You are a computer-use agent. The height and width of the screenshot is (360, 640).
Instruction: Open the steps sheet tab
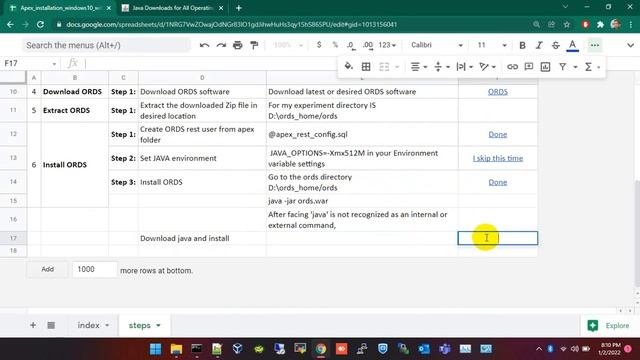point(140,325)
